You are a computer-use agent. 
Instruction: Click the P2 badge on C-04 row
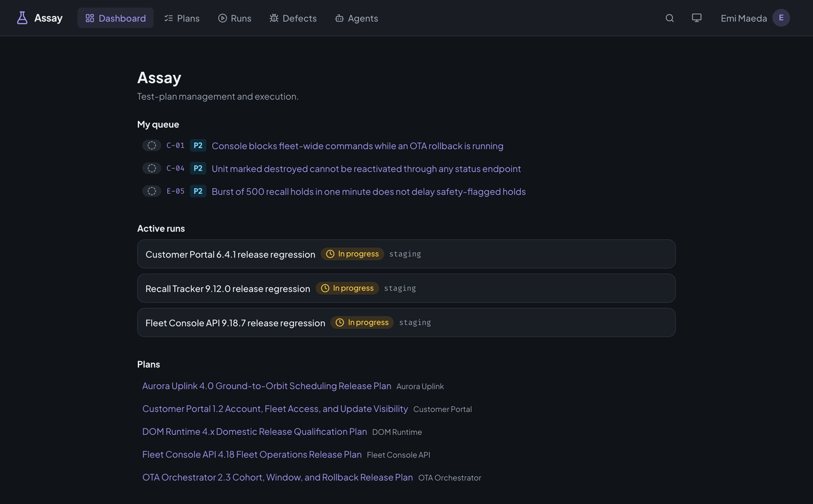click(198, 168)
